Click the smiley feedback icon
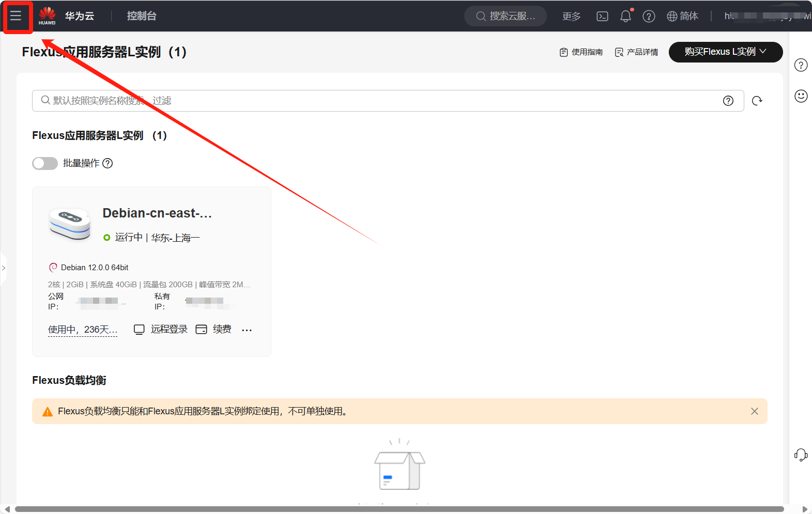The image size is (812, 514). [x=801, y=96]
